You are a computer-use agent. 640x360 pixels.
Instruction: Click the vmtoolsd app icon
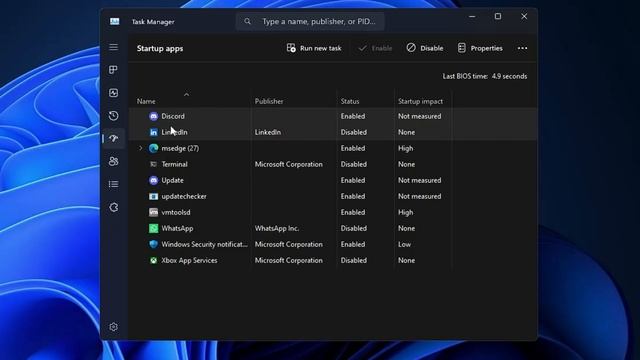[x=153, y=212]
